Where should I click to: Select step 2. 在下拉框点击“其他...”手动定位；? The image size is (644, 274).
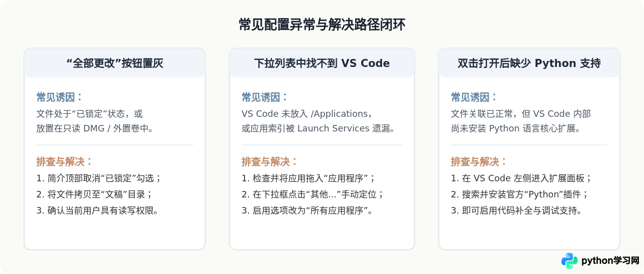pyautogui.click(x=313, y=194)
